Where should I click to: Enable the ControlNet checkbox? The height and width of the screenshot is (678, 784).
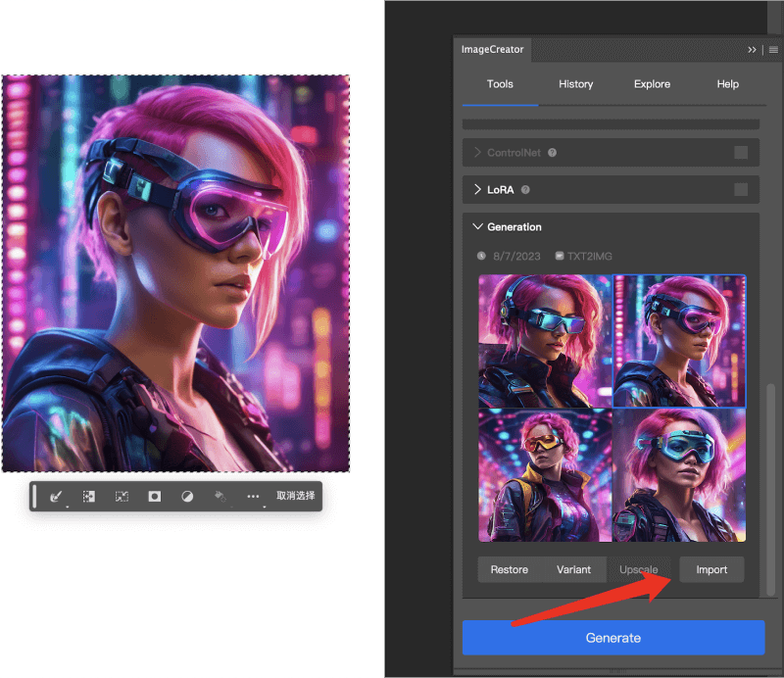tap(742, 153)
